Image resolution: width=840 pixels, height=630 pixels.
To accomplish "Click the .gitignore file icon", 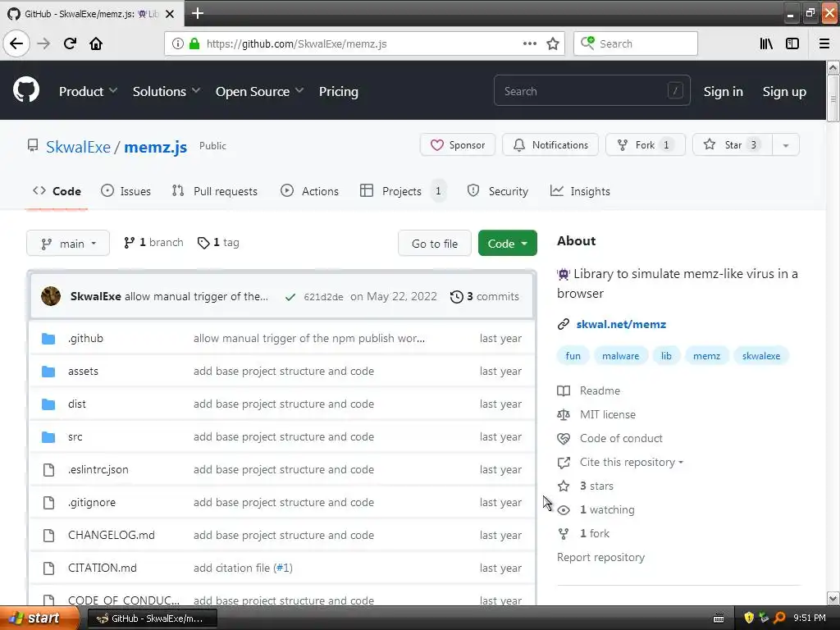I will [48, 503].
